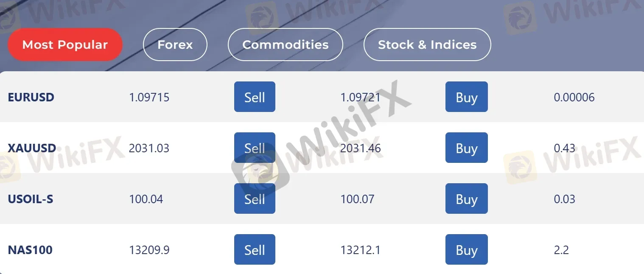Switch to the Forex tab
This screenshot has width=644, height=274.
(x=175, y=45)
